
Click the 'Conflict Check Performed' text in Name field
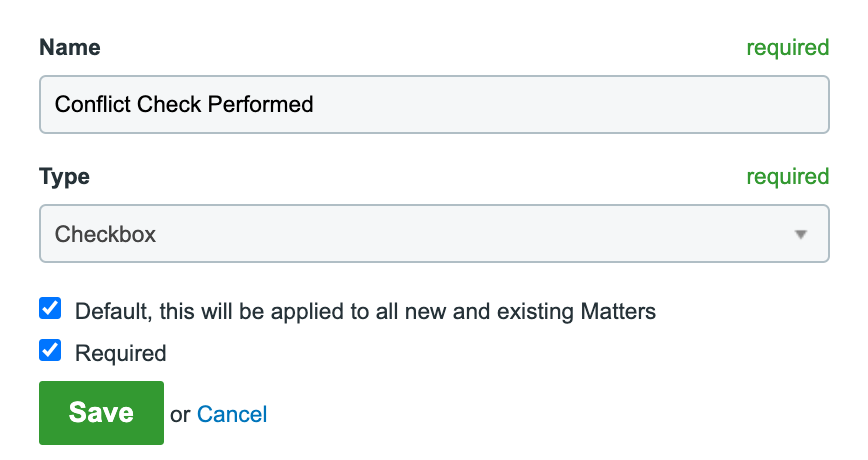(x=184, y=104)
